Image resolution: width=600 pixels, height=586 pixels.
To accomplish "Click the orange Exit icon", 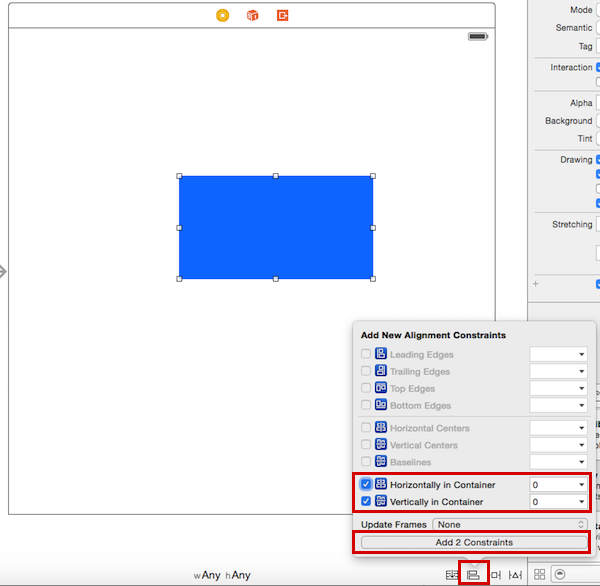I will pos(282,15).
